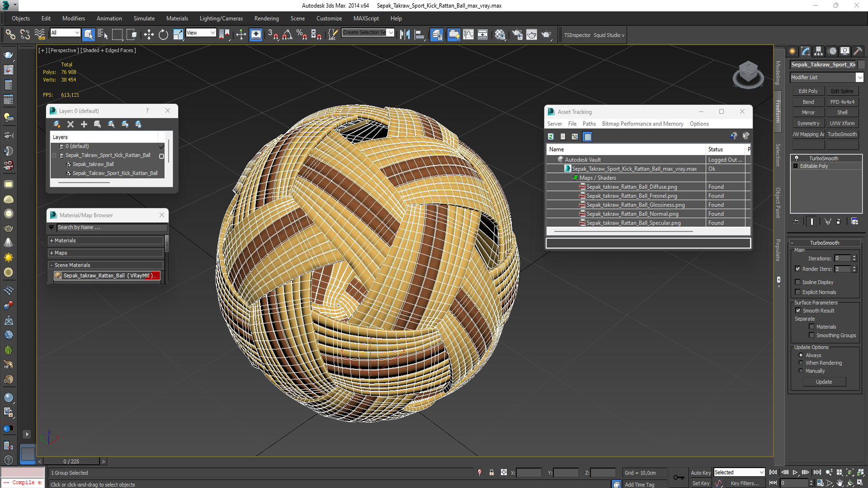This screenshot has height=488, width=868.
Task: Click the Key Filters button
Action: click(x=745, y=483)
